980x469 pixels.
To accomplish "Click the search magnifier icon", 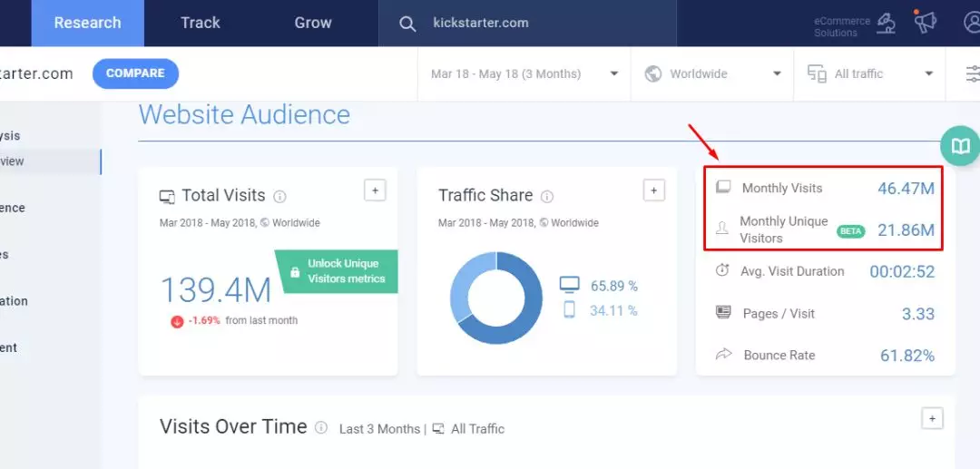I will (407, 24).
